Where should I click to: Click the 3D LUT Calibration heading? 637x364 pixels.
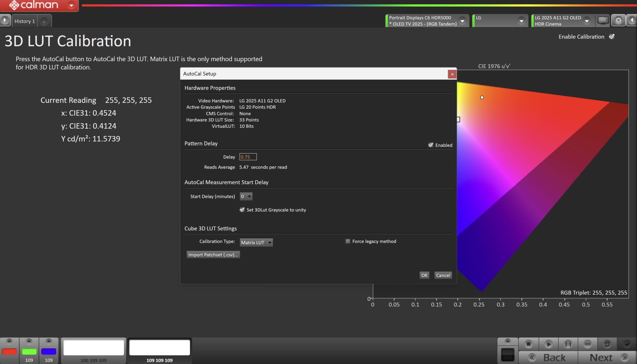point(68,41)
